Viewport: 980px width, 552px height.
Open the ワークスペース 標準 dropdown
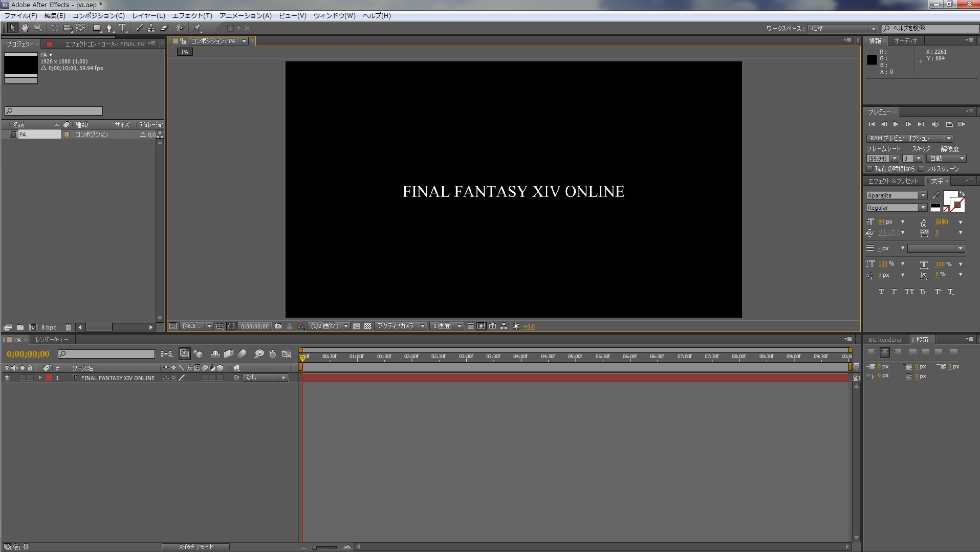[x=843, y=29]
